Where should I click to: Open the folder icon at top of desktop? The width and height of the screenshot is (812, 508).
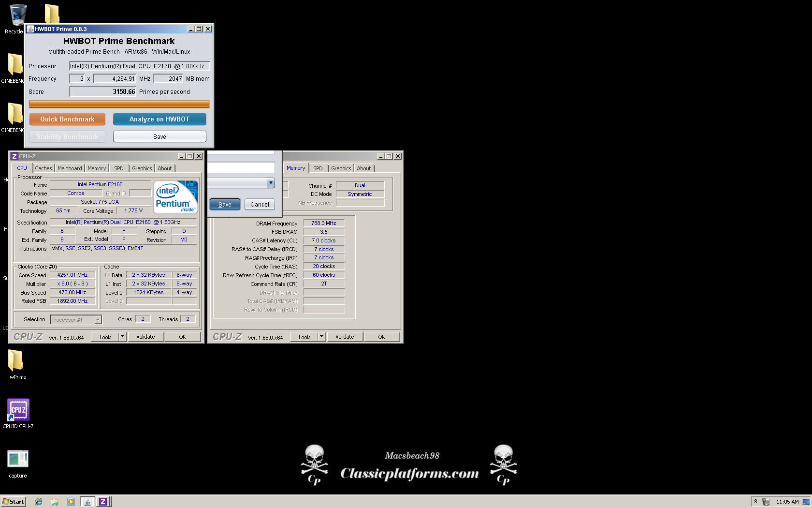[x=52, y=14]
